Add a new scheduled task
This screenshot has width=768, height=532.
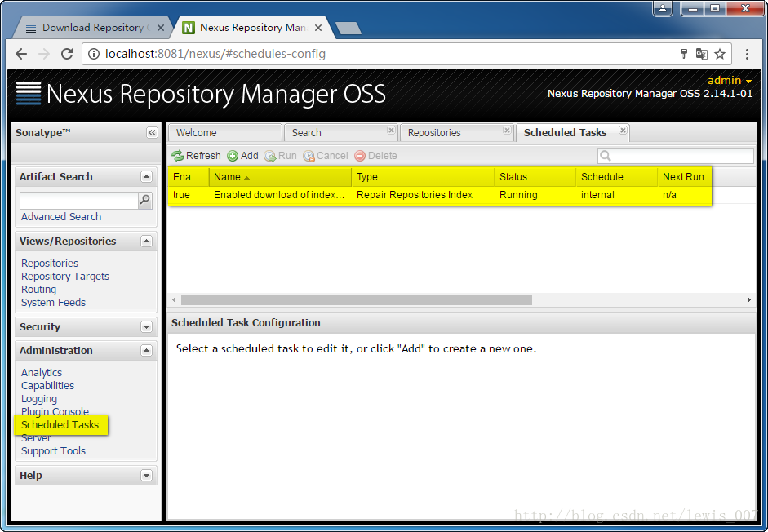[243, 156]
